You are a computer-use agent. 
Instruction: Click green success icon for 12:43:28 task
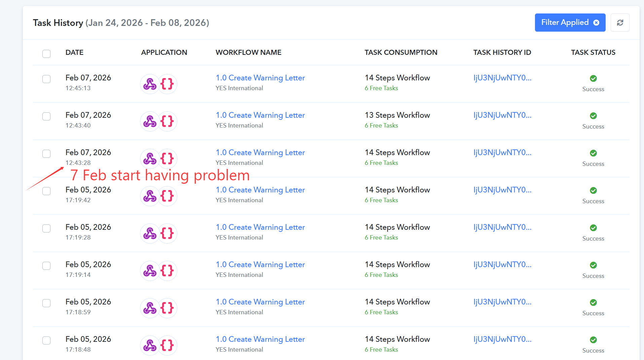click(593, 153)
